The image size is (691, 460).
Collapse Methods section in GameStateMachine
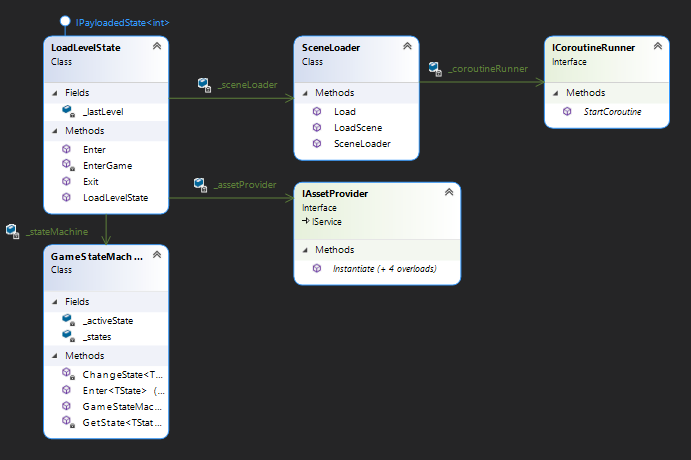(x=55, y=356)
